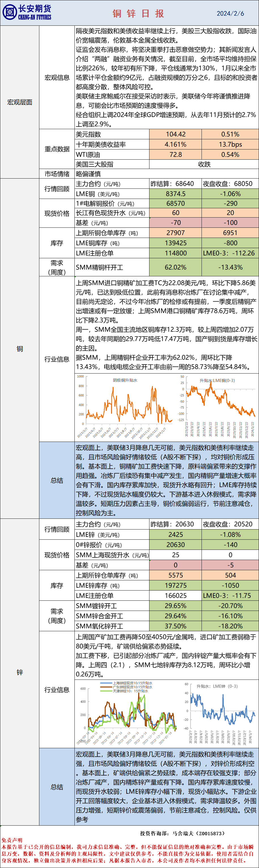Image resolution: width=259 pixels, height=868 pixels.
Task: Click the LME0-3：-11.75 cell
Action: [x=230, y=595]
